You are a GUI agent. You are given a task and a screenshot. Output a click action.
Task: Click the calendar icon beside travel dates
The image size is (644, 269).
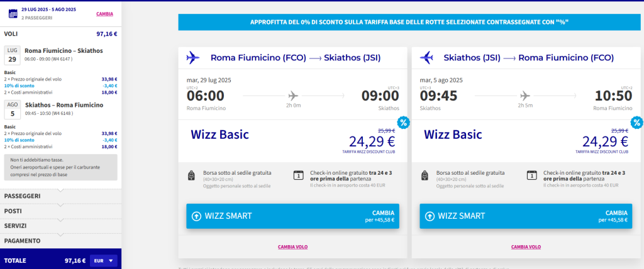point(13,14)
